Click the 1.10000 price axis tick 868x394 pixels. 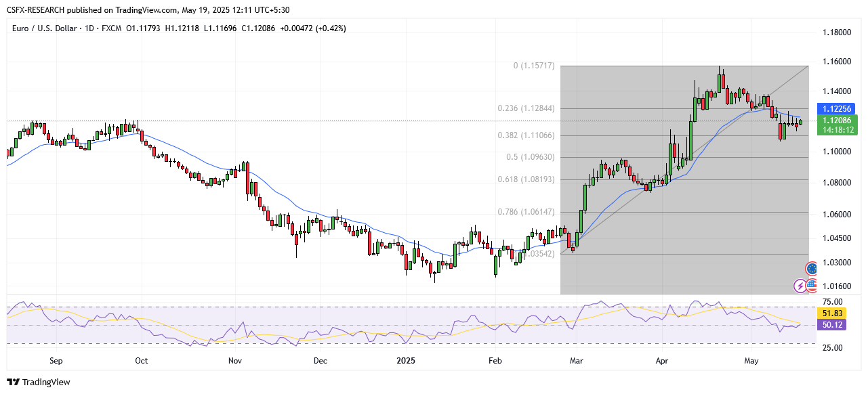[x=837, y=152]
